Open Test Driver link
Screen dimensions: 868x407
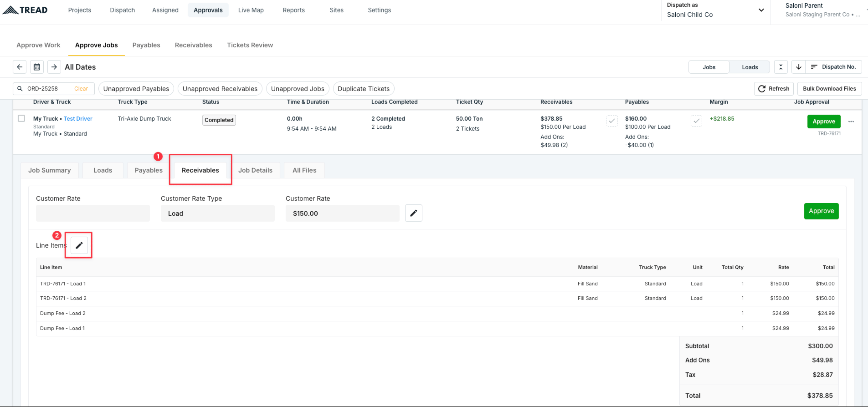pos(78,118)
